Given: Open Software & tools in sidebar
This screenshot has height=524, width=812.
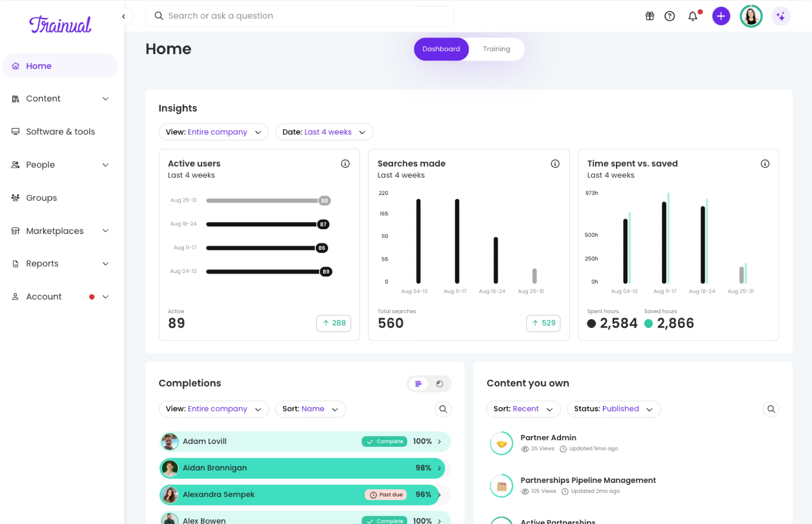Looking at the screenshot, I should click(60, 132).
